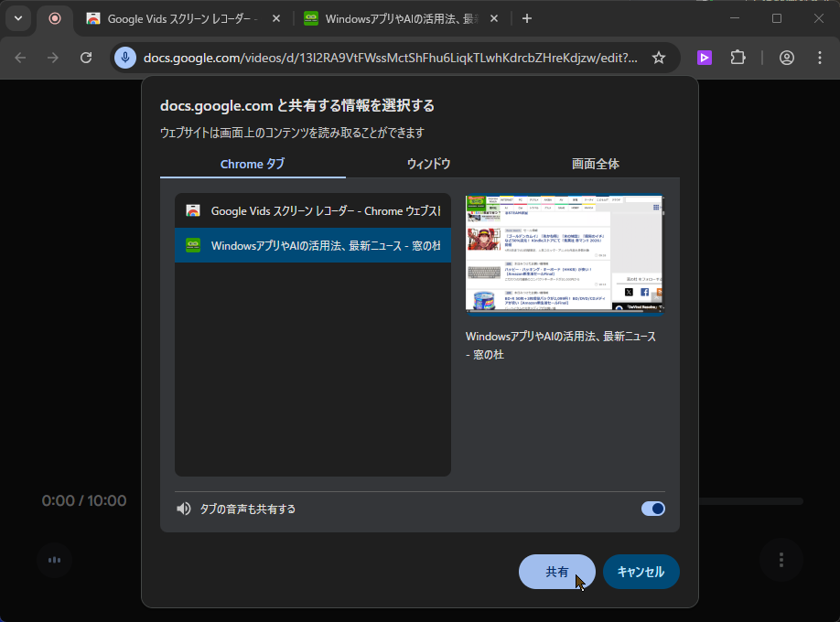840x622 pixels.
Task: Click the 共有 button to start sharing
Action: (x=556, y=572)
